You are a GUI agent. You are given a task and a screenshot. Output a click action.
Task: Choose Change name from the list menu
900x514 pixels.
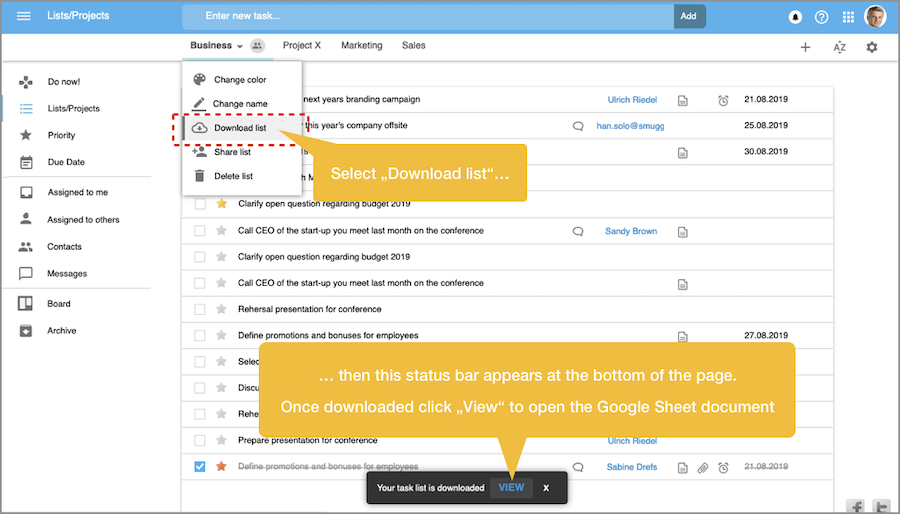click(242, 104)
